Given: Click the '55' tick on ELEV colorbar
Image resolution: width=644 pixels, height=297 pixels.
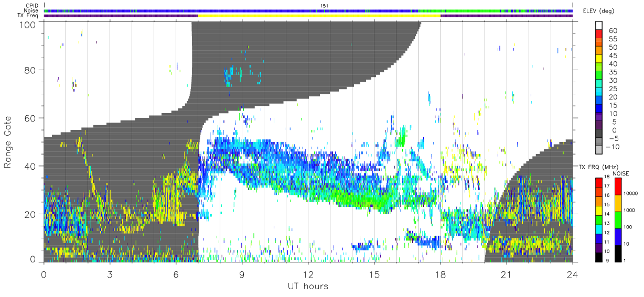Looking at the screenshot, I should coord(613,39).
